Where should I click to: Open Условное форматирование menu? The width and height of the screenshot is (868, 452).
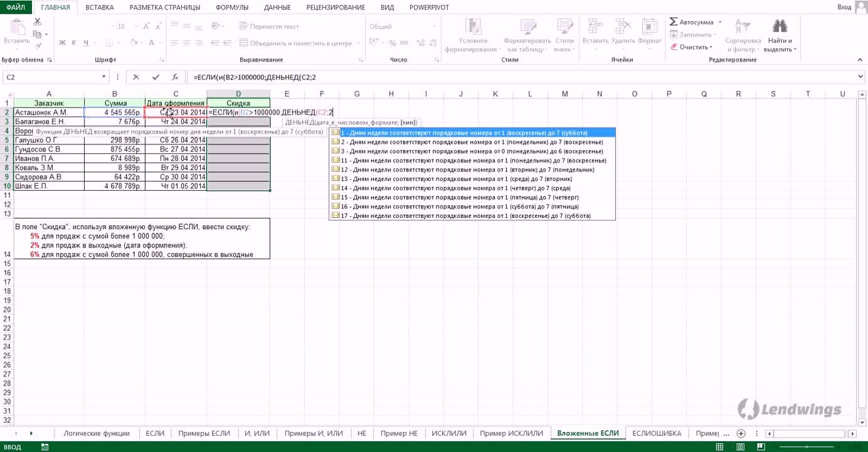point(473,36)
